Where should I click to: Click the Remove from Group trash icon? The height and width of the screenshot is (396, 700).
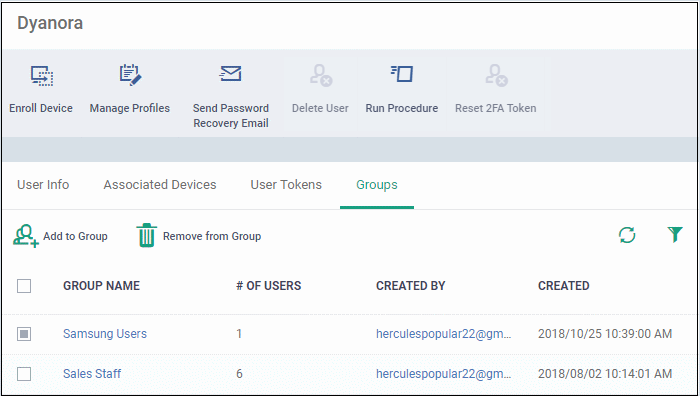pos(146,236)
